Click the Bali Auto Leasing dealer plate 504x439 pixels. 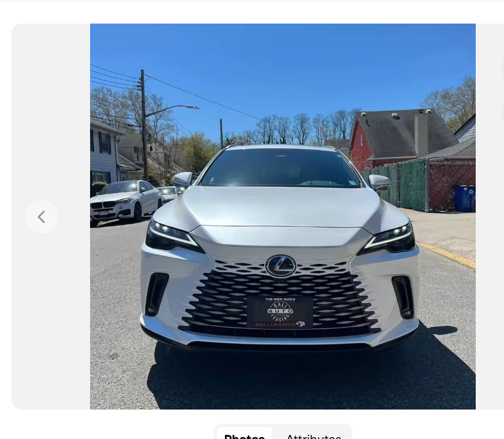280,312
